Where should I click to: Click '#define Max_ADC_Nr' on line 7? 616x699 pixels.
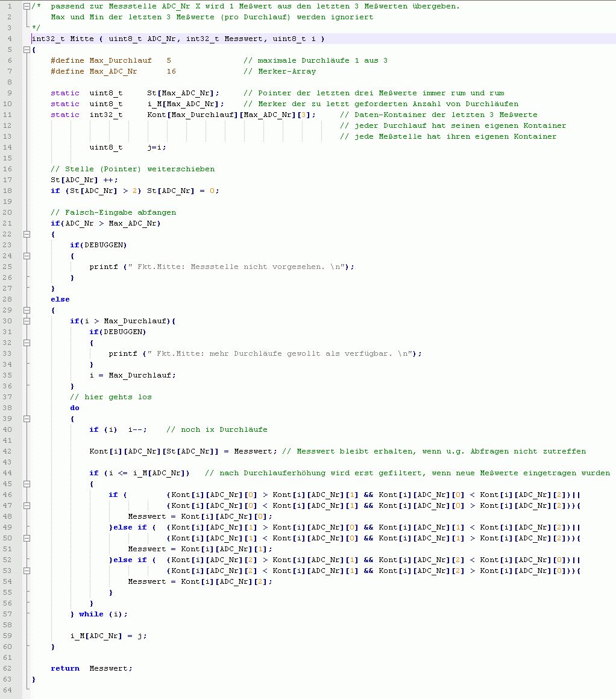93,71
